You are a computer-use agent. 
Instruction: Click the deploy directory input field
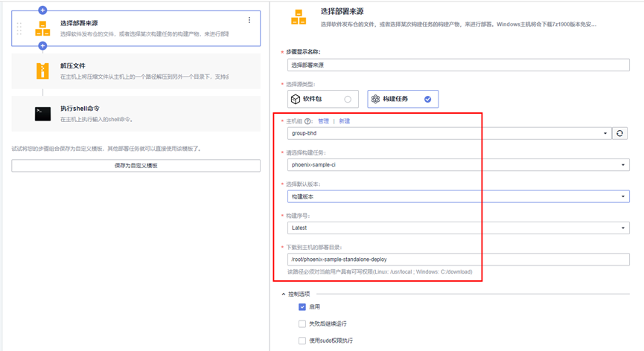point(459,260)
